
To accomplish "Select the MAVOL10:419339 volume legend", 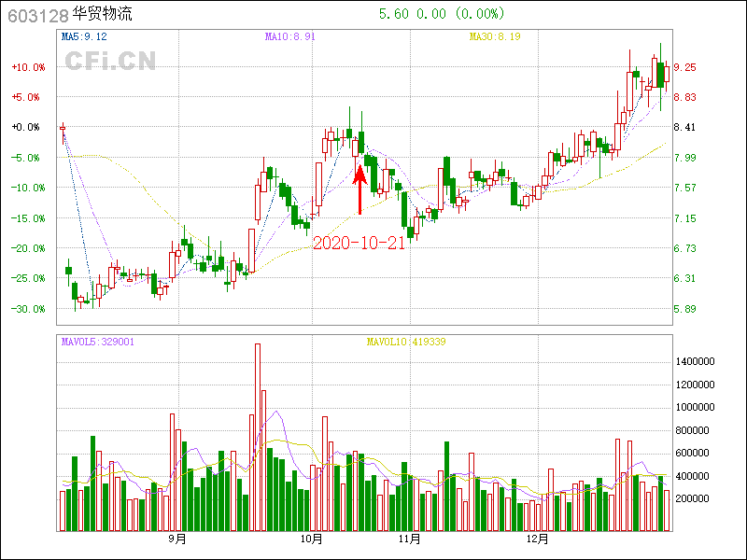I will point(406,342).
